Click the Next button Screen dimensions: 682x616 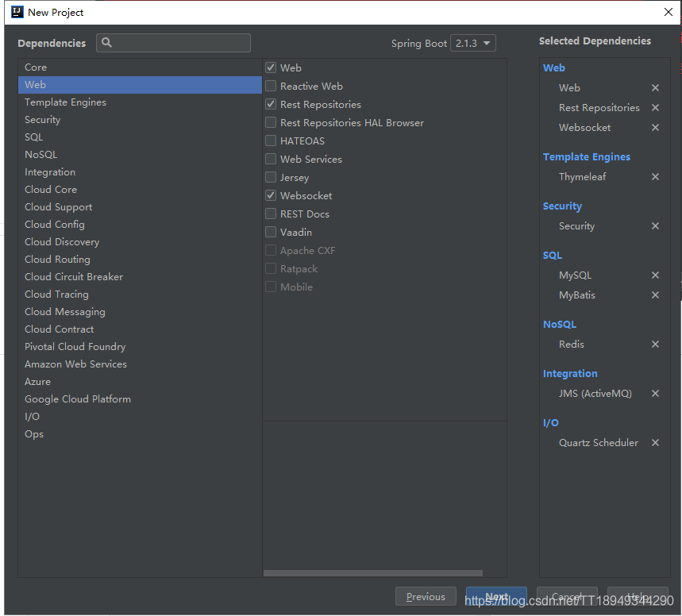pos(496,596)
